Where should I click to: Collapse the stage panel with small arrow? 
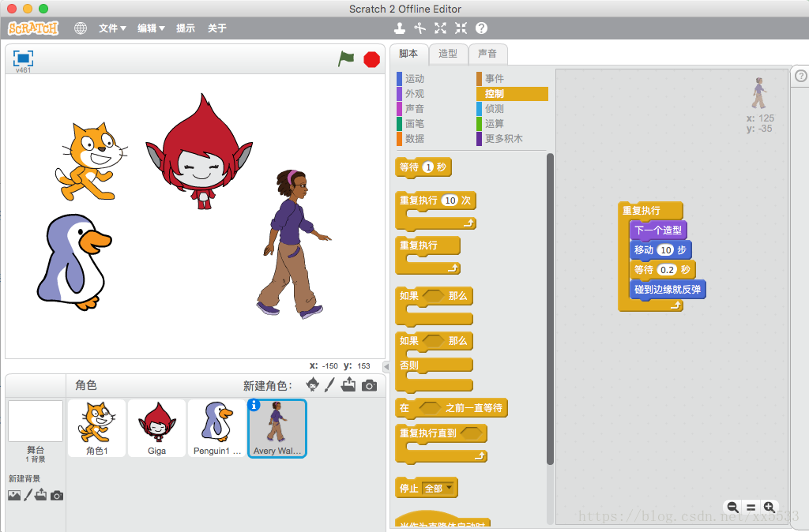(x=386, y=367)
